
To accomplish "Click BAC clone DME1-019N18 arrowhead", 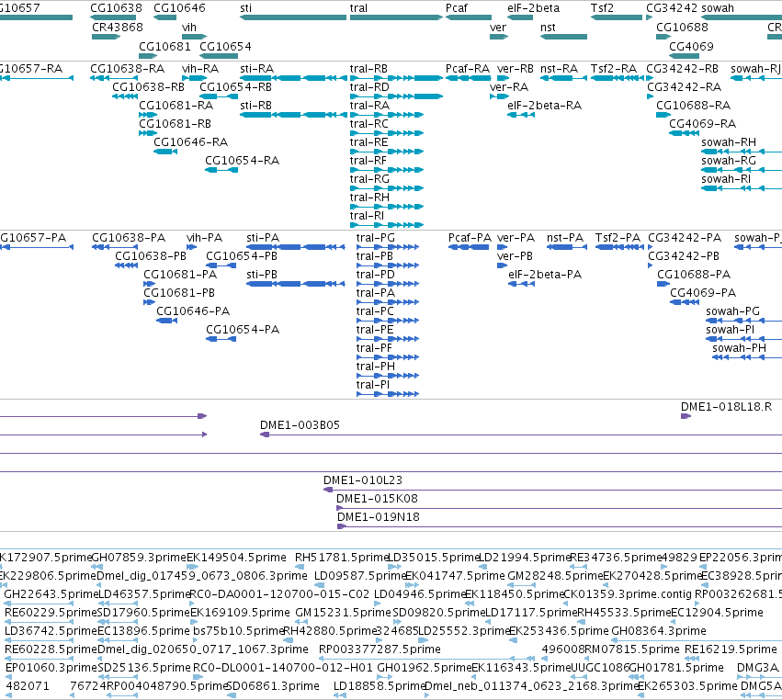I will pyautogui.click(x=342, y=526).
